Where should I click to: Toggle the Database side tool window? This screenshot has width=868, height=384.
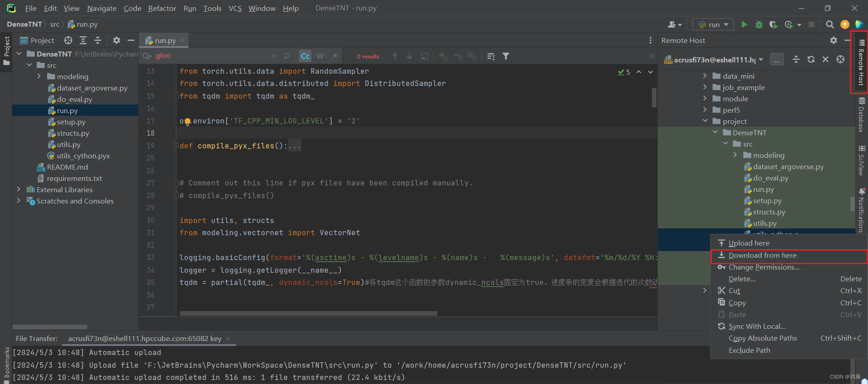pos(861,115)
